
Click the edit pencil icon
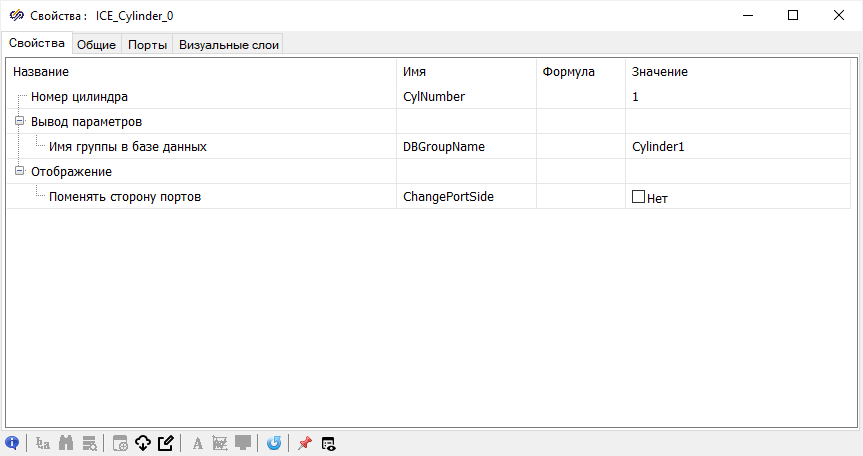coord(165,443)
